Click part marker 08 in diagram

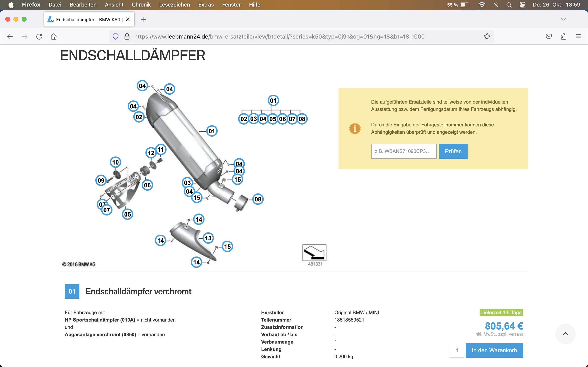pos(258,199)
